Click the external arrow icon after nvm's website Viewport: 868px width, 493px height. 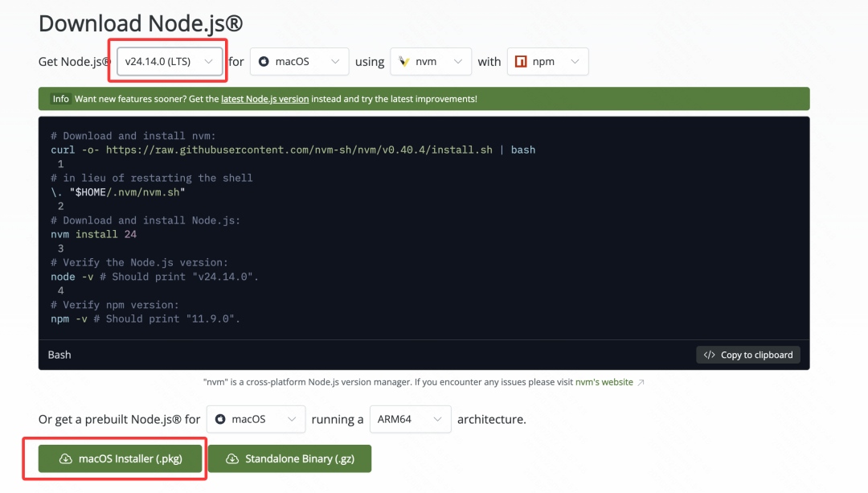click(x=641, y=383)
